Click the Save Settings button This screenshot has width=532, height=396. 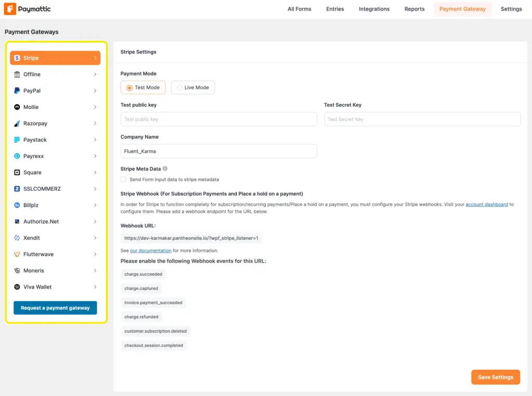coord(495,377)
